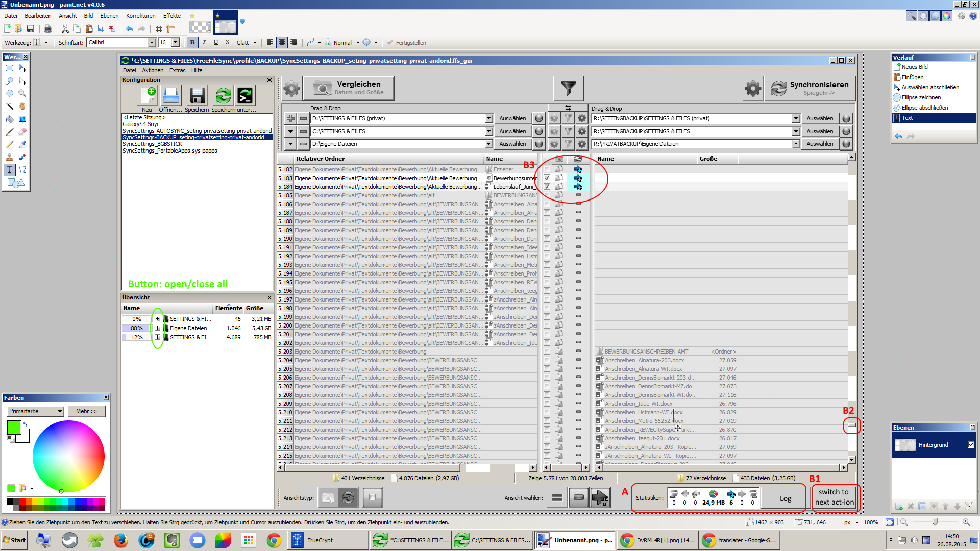Click the Cut scissors icon

click(x=65, y=29)
